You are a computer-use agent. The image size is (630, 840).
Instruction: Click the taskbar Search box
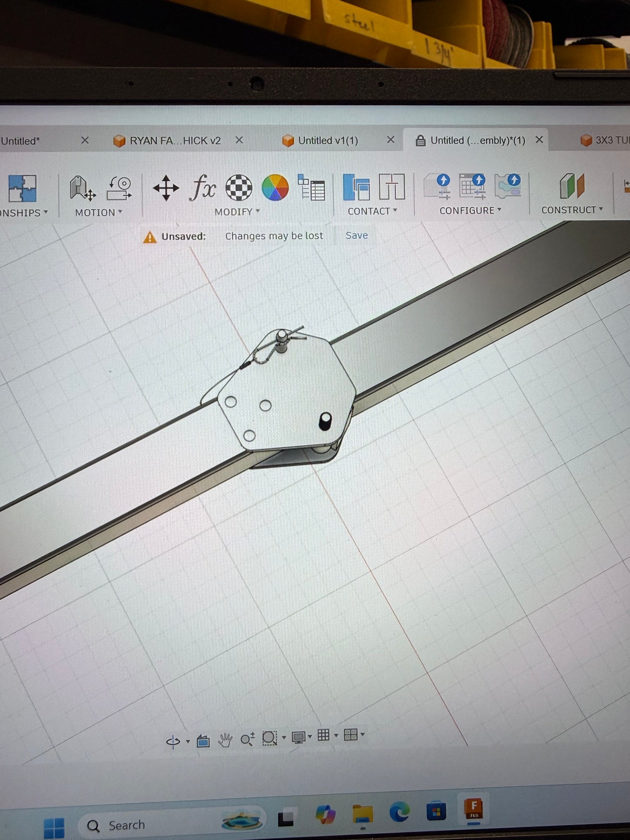pyautogui.click(x=172, y=824)
